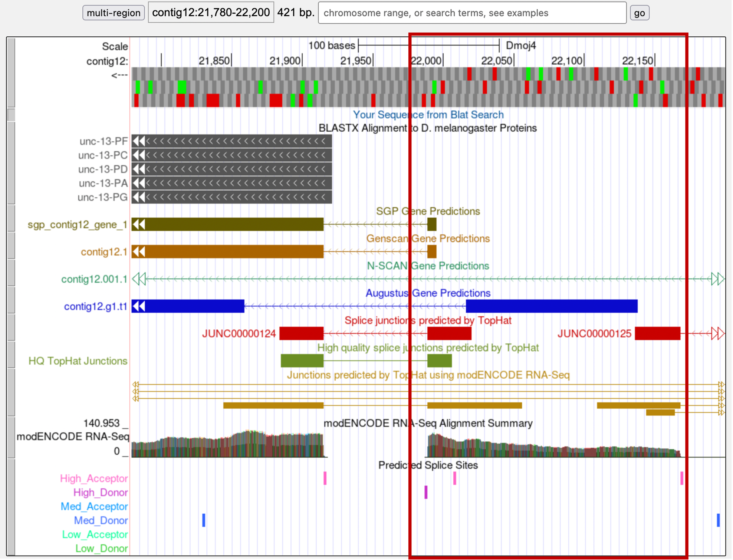Select the contig12.001.1 N-SCAN label
This screenshot has height=560, width=733.
click(x=94, y=279)
